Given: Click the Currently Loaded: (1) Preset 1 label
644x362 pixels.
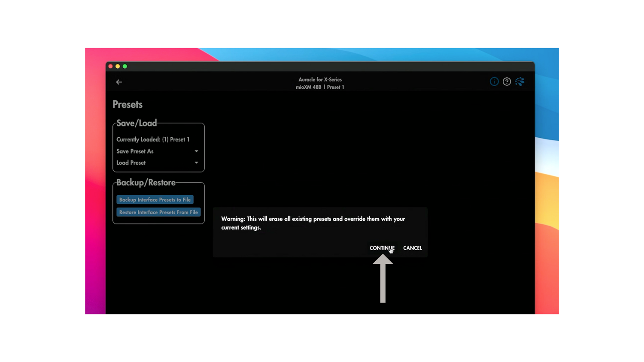Looking at the screenshot, I should click(153, 139).
